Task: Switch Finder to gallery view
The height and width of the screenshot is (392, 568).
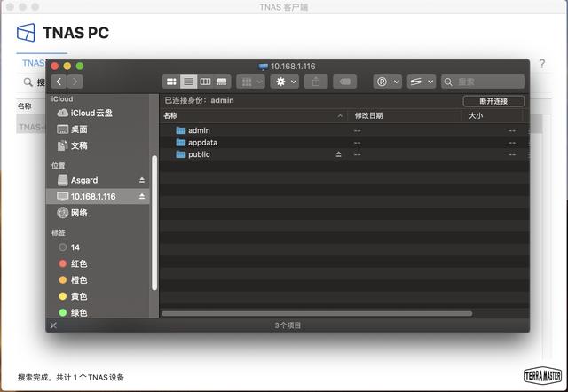Action: pyautogui.click(x=222, y=82)
